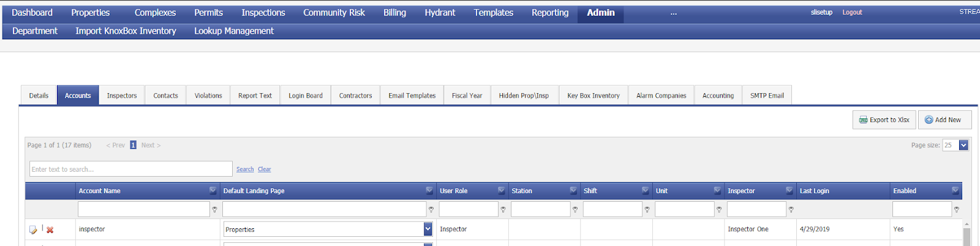The image size is (980, 246).
Task: Switch to the Alarm Companies tab
Action: click(661, 96)
